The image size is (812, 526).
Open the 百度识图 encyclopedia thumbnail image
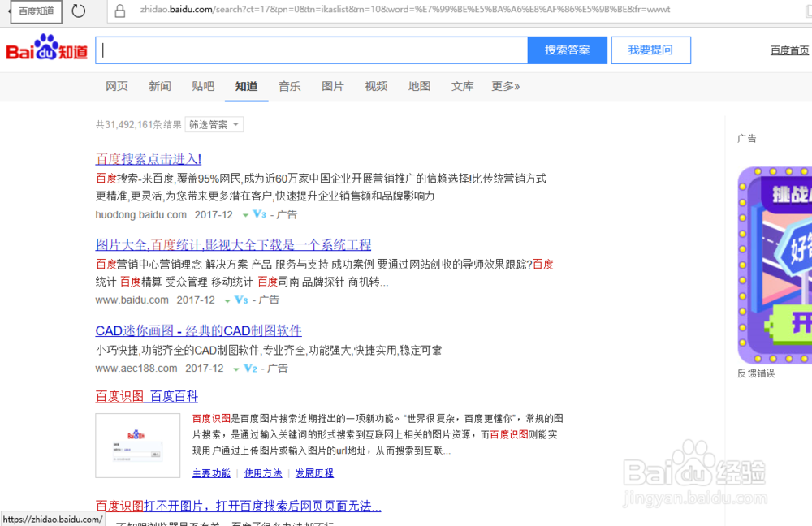pos(138,446)
